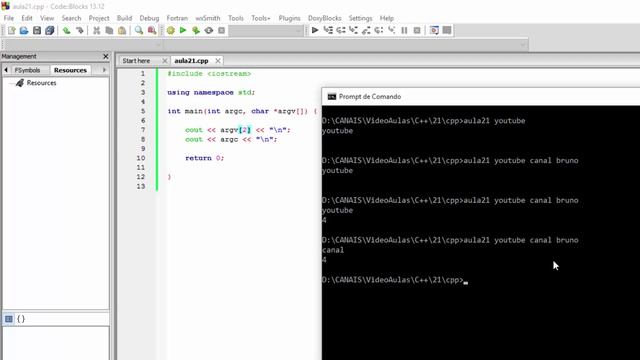Viewport: 640px width, 360px height.
Task: Step to next line debug icon
Action: tap(340, 30)
